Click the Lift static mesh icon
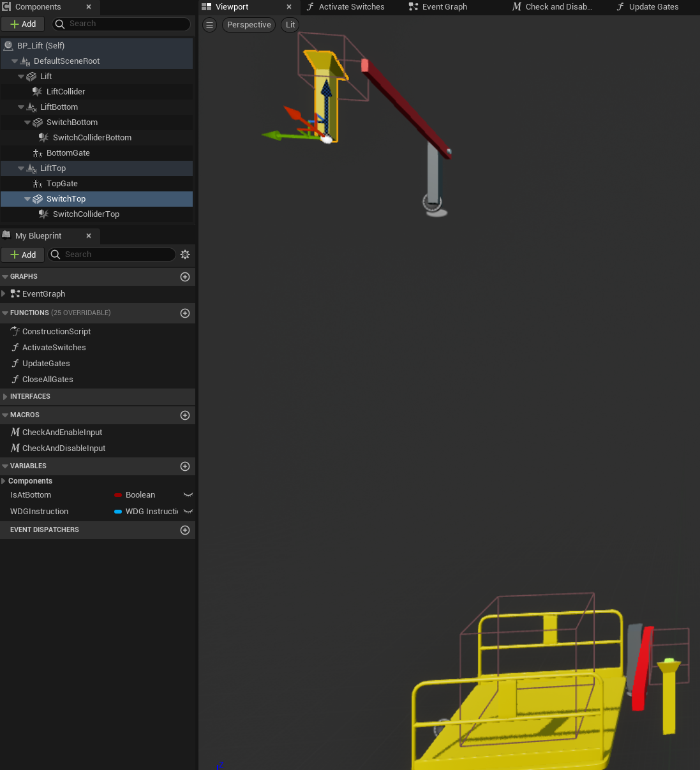The height and width of the screenshot is (770, 700). [x=31, y=77]
